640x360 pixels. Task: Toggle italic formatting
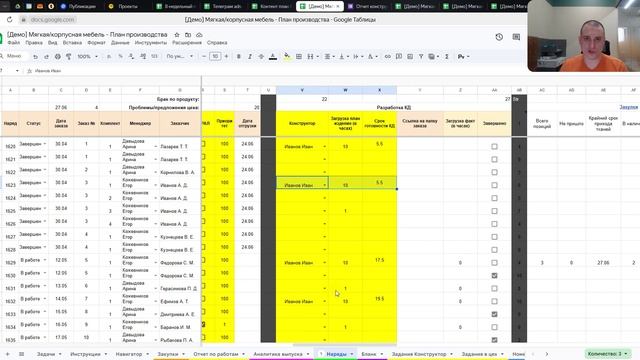[250, 56]
